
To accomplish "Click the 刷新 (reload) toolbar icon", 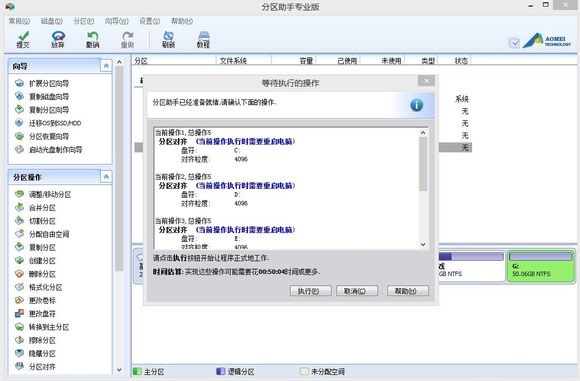I will tap(168, 39).
